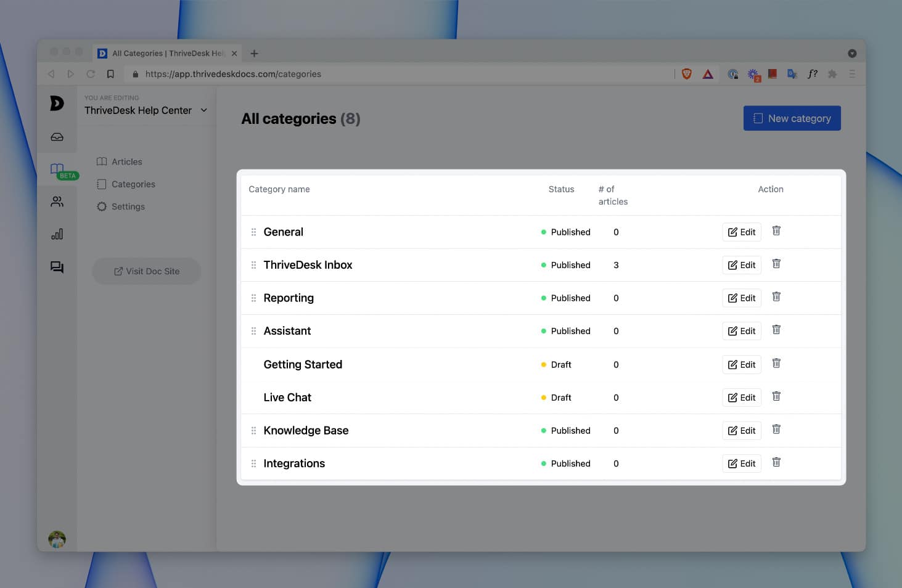This screenshot has height=588, width=902.
Task: Click the bookmark icon in browser toolbar
Action: point(110,74)
